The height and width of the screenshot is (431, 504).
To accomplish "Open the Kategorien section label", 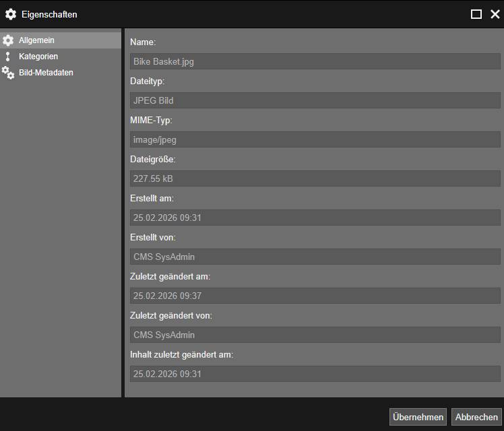I will 38,57.
